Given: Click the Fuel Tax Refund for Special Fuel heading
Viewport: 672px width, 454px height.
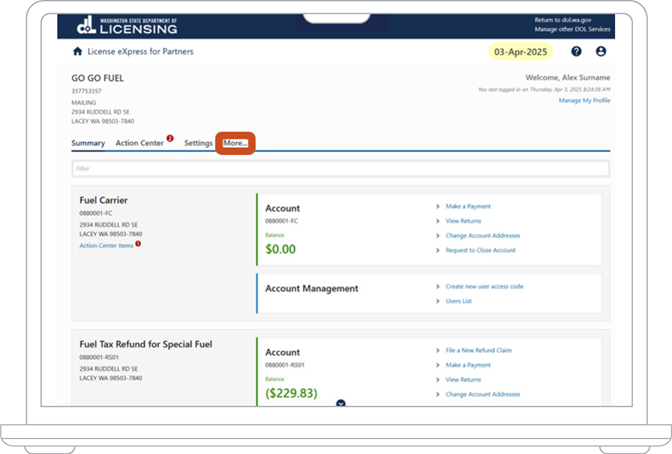Looking at the screenshot, I should (x=146, y=344).
